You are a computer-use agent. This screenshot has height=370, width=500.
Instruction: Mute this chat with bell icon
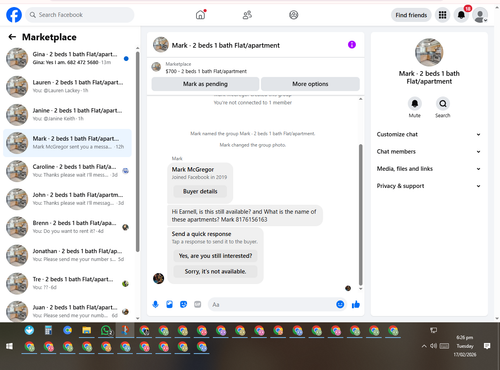pyautogui.click(x=415, y=104)
